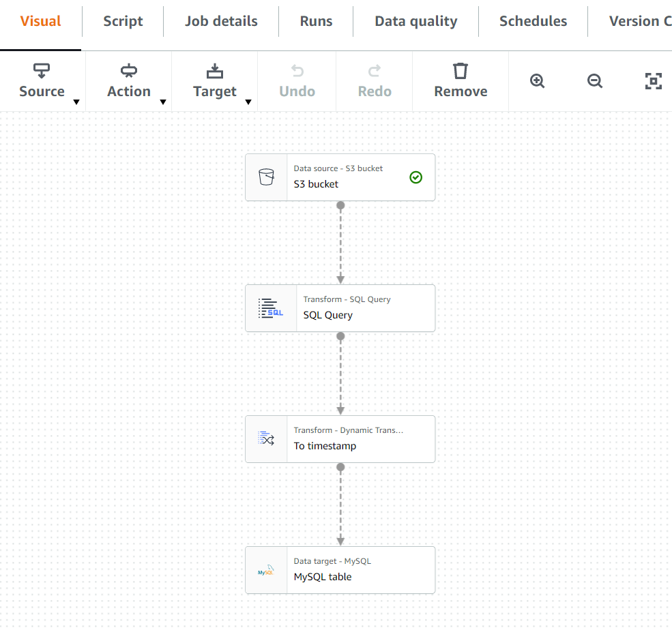Screen dimensions: 672x630
Task: Expand the Action menu arrow
Action: tap(162, 102)
